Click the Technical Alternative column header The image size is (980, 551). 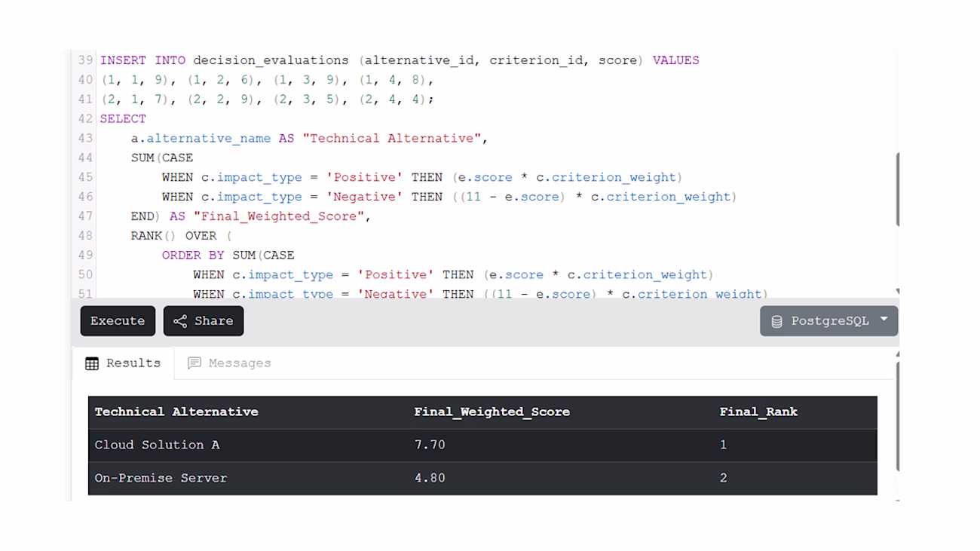point(176,412)
